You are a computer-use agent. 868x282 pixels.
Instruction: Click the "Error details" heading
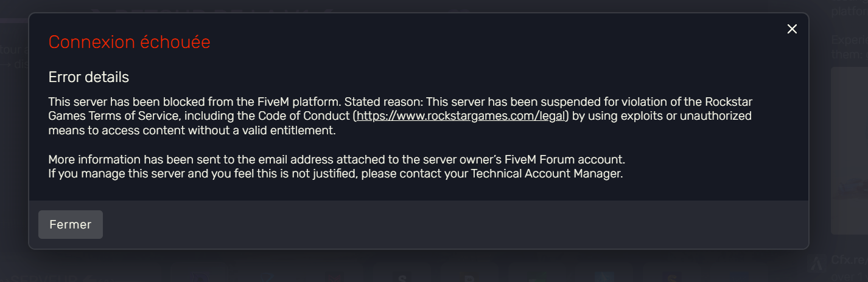tap(89, 78)
